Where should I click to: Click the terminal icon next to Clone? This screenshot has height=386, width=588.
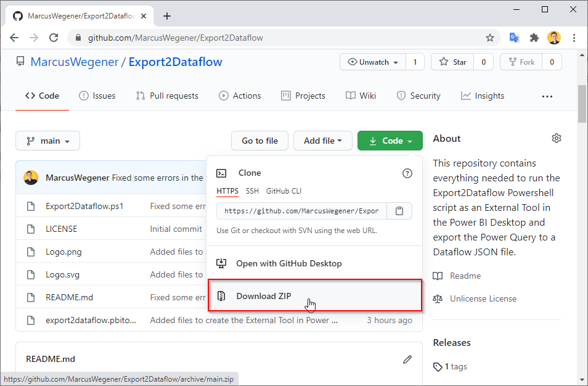[x=221, y=173]
